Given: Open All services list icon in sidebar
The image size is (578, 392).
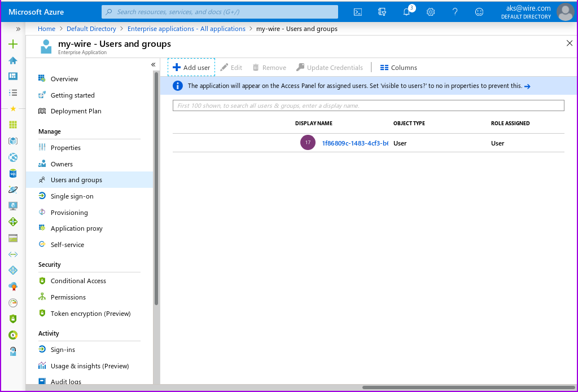Looking at the screenshot, I should [x=13, y=93].
